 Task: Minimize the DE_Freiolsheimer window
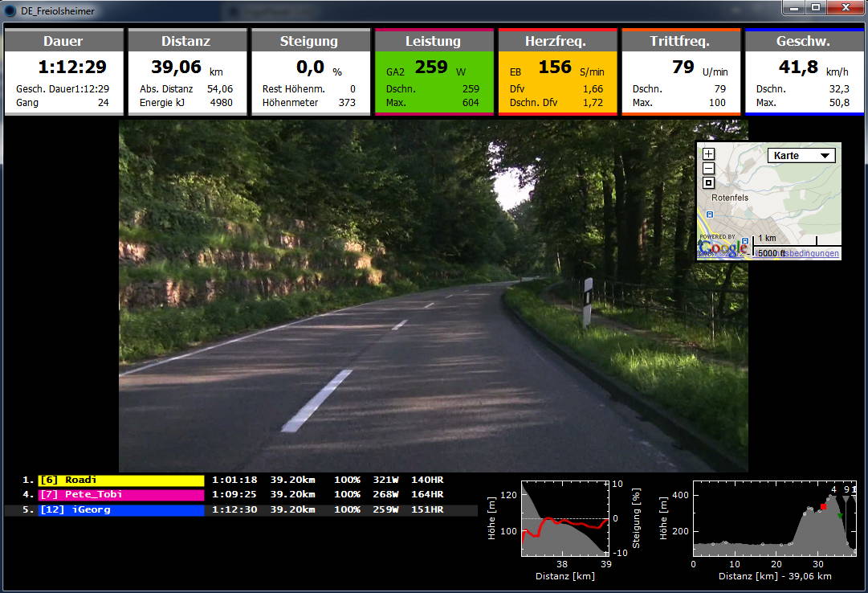[x=794, y=8]
